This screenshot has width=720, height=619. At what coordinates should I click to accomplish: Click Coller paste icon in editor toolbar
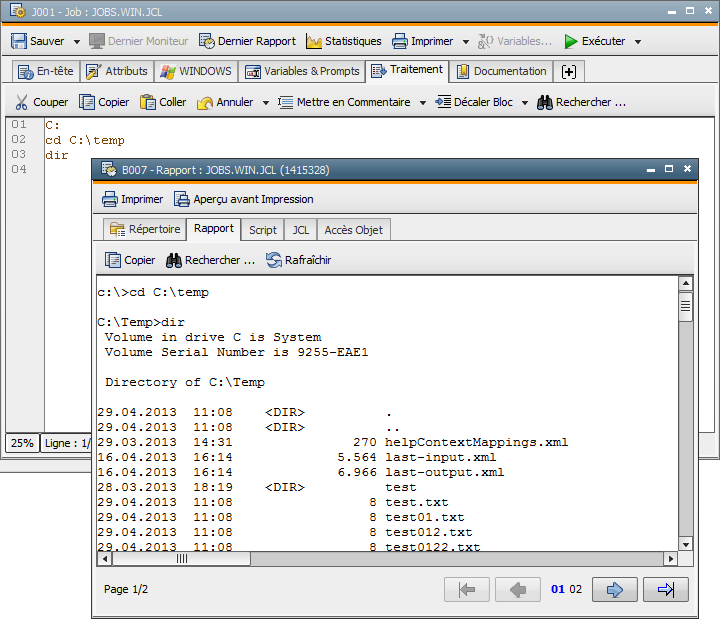pos(148,102)
